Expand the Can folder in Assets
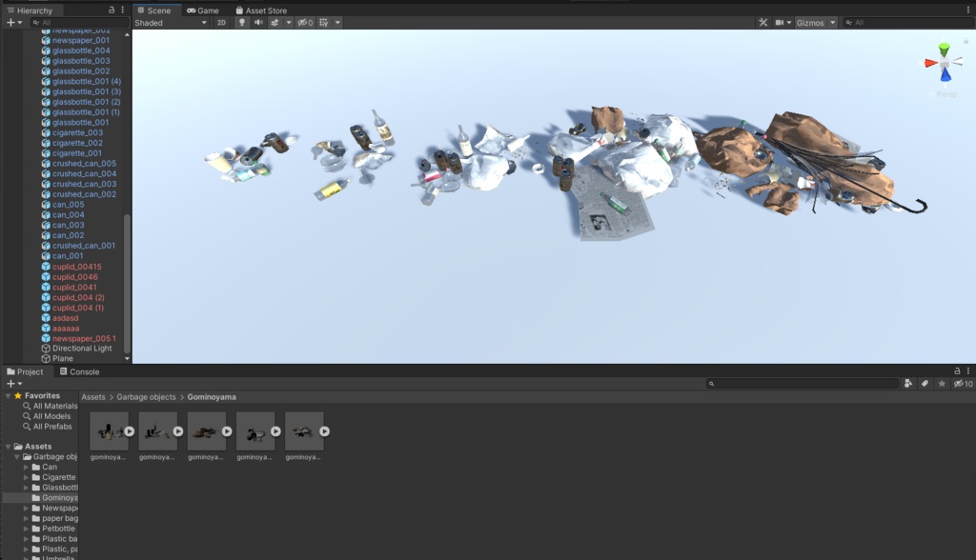This screenshot has height=560, width=976. pyautogui.click(x=26, y=467)
